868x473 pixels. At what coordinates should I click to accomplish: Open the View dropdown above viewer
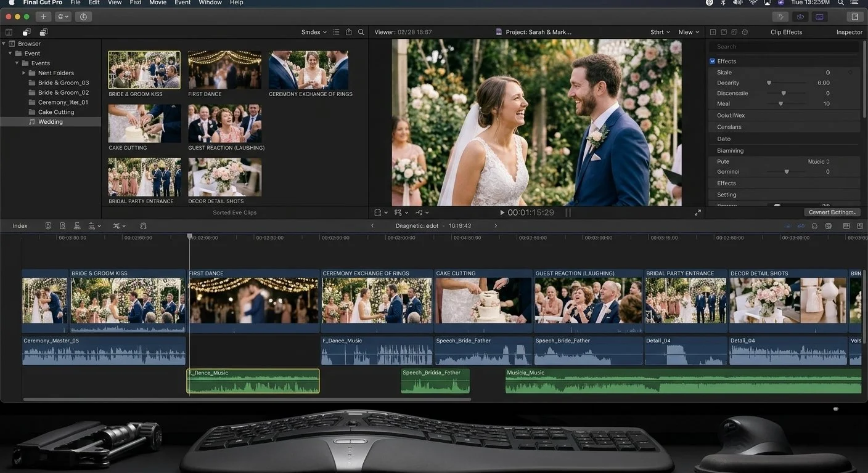coord(689,32)
